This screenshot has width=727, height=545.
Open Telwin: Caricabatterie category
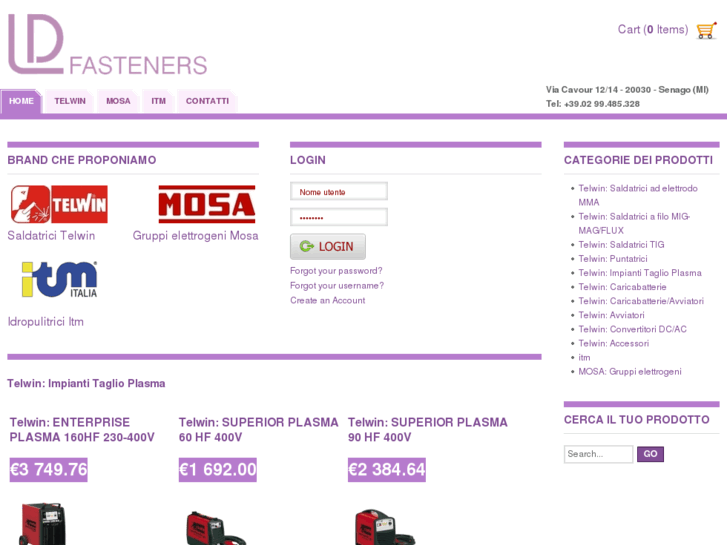tap(622, 287)
